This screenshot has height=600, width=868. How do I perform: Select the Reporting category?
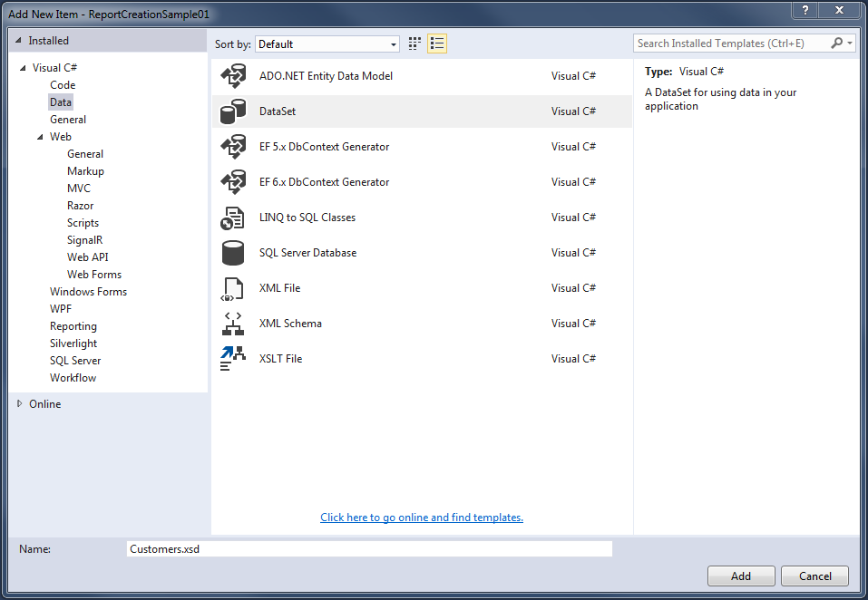(x=73, y=326)
